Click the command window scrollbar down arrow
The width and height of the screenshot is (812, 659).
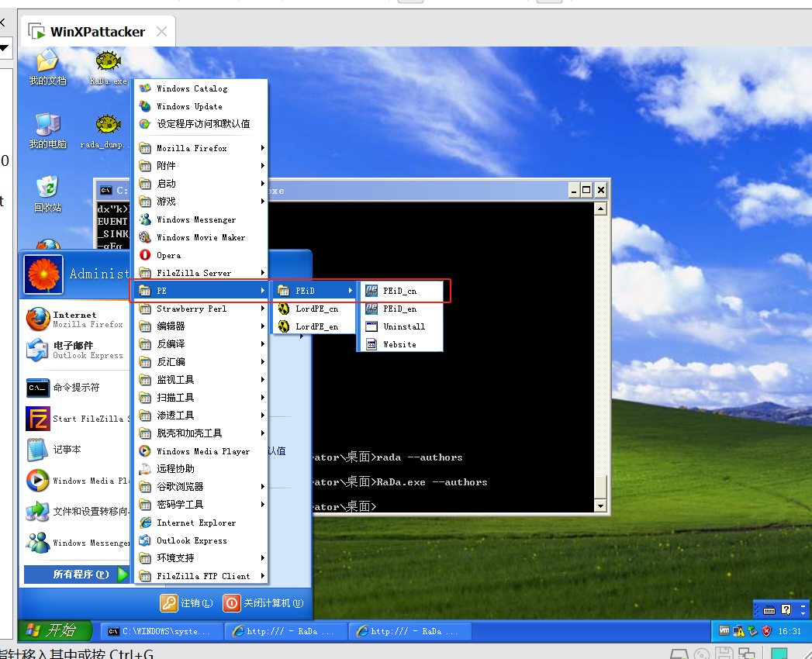click(x=600, y=505)
